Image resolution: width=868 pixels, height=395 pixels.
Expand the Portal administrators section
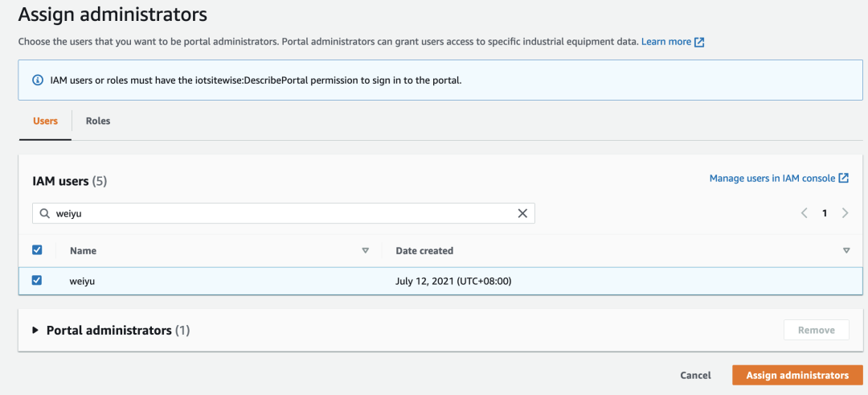click(35, 331)
